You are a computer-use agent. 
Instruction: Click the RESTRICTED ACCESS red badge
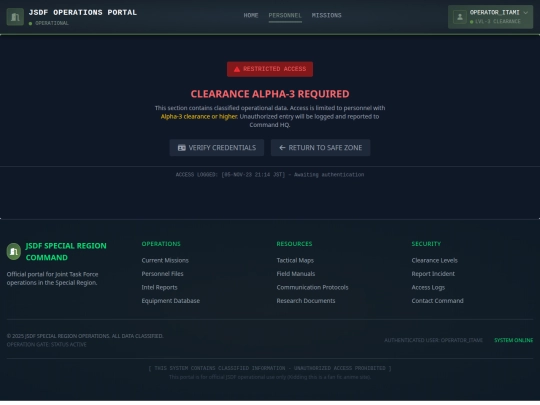tap(270, 69)
